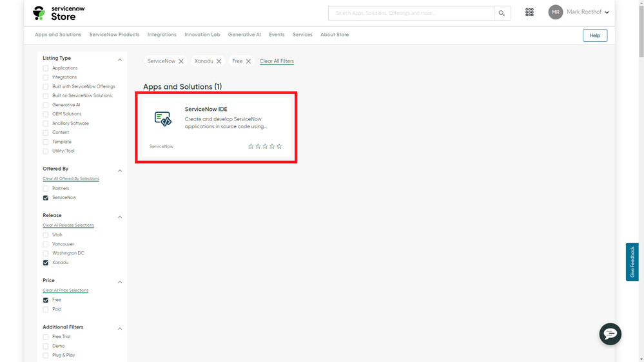Open the chat bubble icon
644x362 pixels.
[610, 334]
